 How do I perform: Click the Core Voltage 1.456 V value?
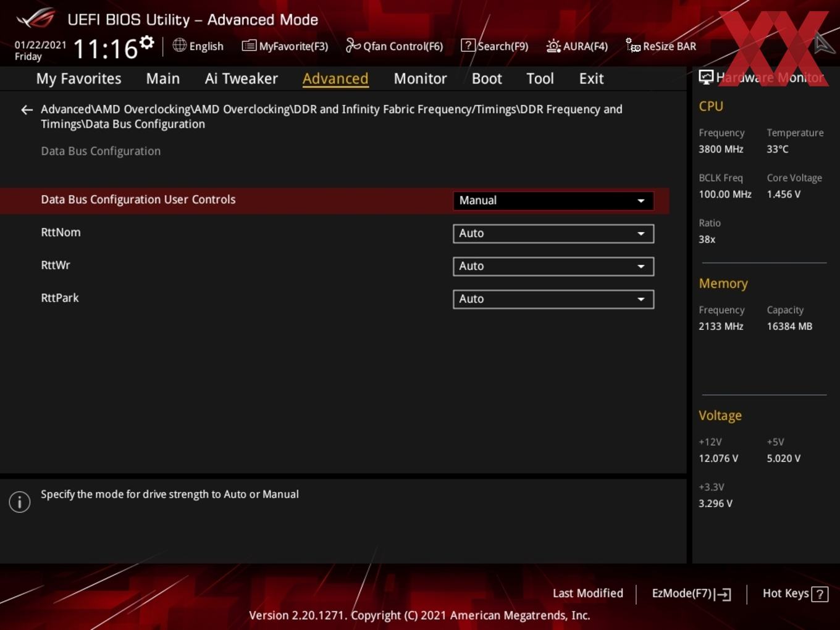784,195
